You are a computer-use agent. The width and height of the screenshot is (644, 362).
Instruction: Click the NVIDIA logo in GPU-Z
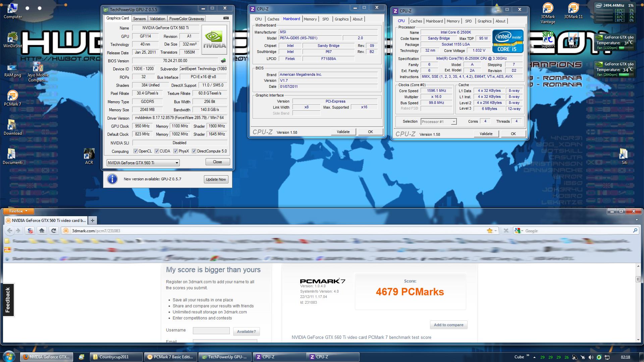[x=214, y=40]
